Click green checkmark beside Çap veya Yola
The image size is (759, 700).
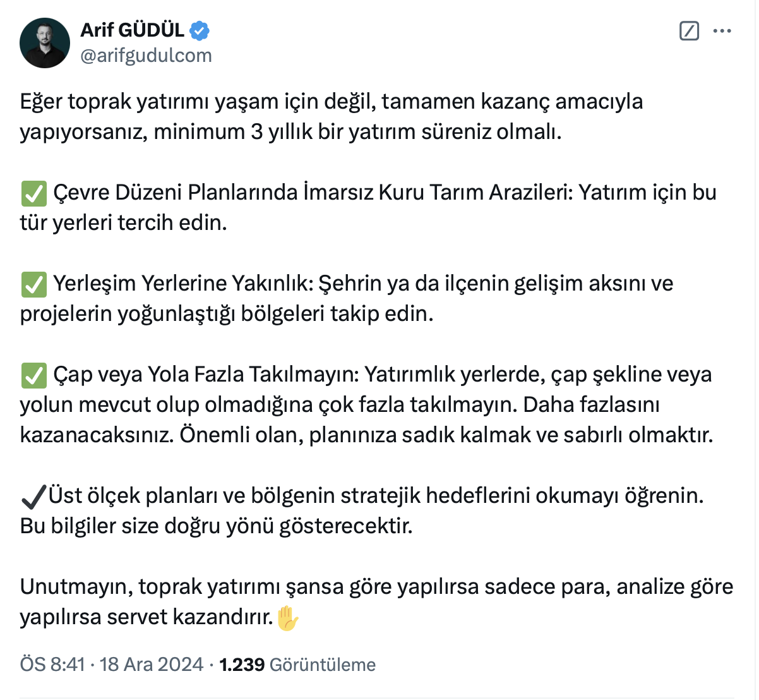point(33,375)
